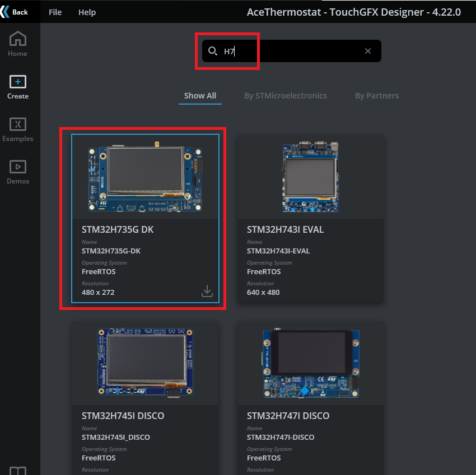Click the TouchGFX logo chevron icon
The height and width of the screenshot is (475, 476).
click(x=4, y=12)
